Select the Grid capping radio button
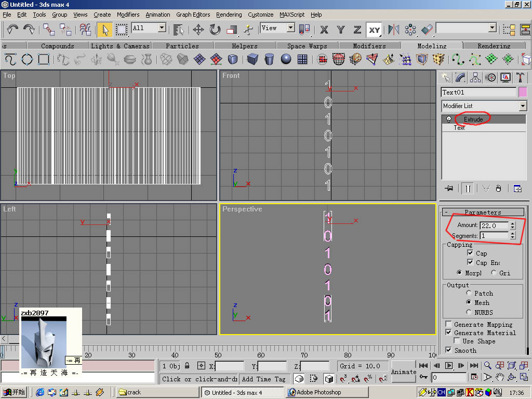 (x=494, y=272)
